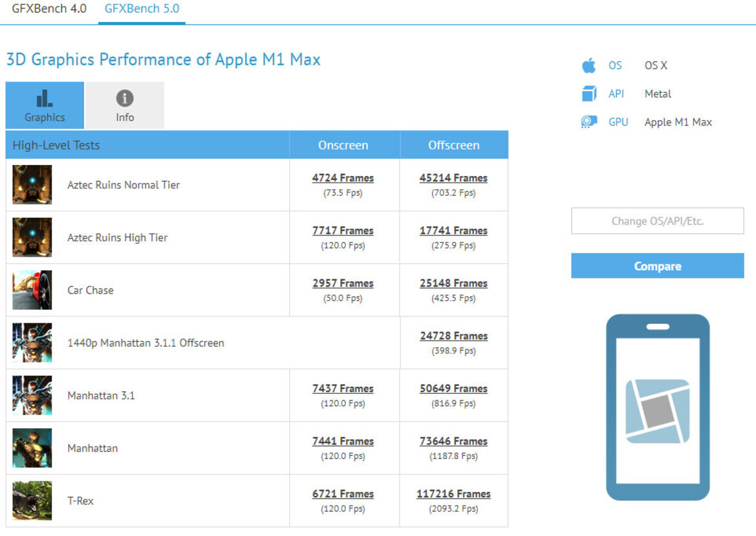The height and width of the screenshot is (536, 756).
Task: Open the 50649 Frames result
Action: [453, 389]
